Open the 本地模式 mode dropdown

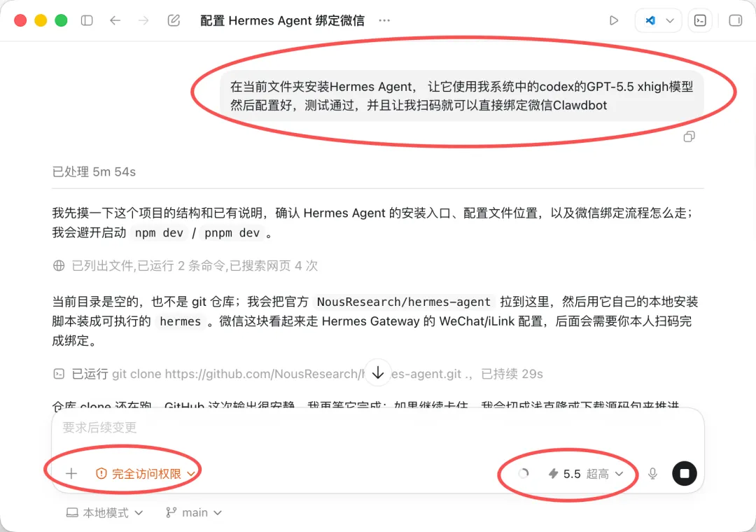tap(104, 512)
